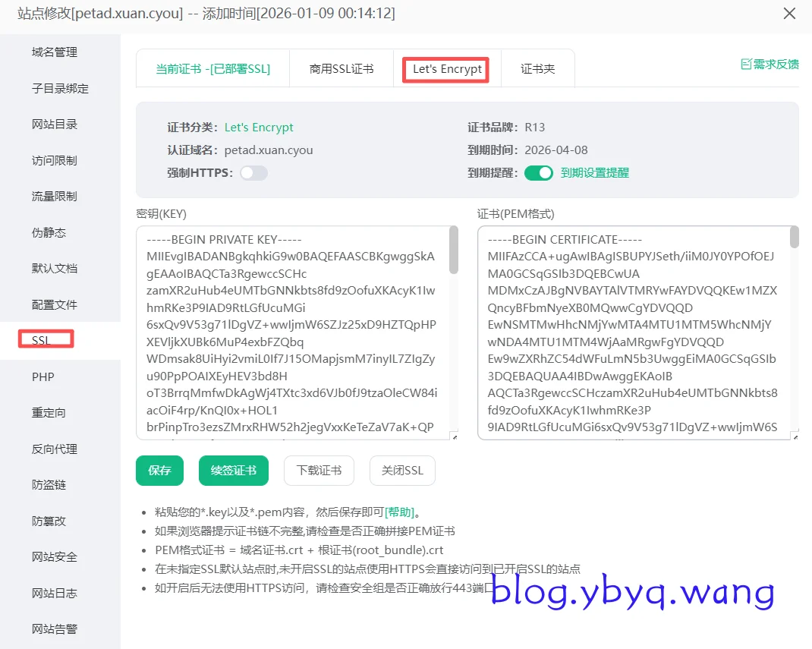Open the 帮助 help link
The height and width of the screenshot is (649, 812).
tap(399, 512)
